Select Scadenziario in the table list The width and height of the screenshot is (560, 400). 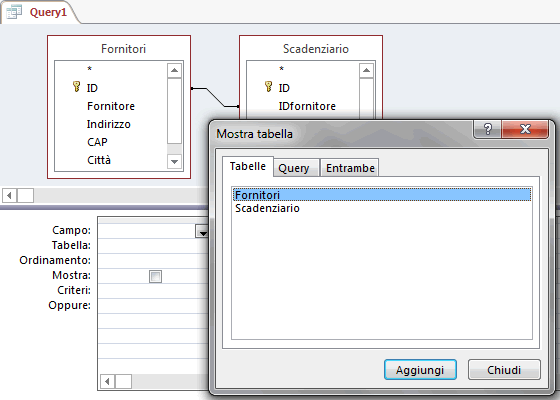tap(267, 208)
